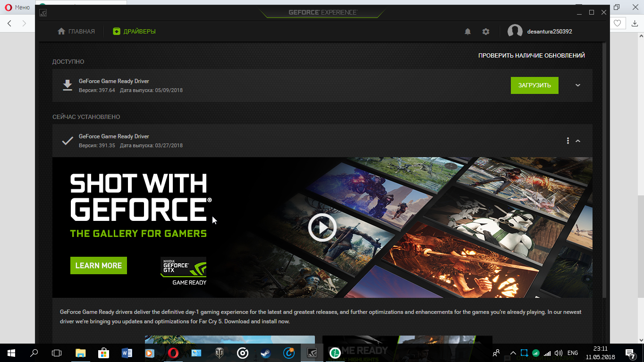Screen dimensions: 644x362
Task: Show hidden system tray icons
Action: pyautogui.click(x=512, y=353)
